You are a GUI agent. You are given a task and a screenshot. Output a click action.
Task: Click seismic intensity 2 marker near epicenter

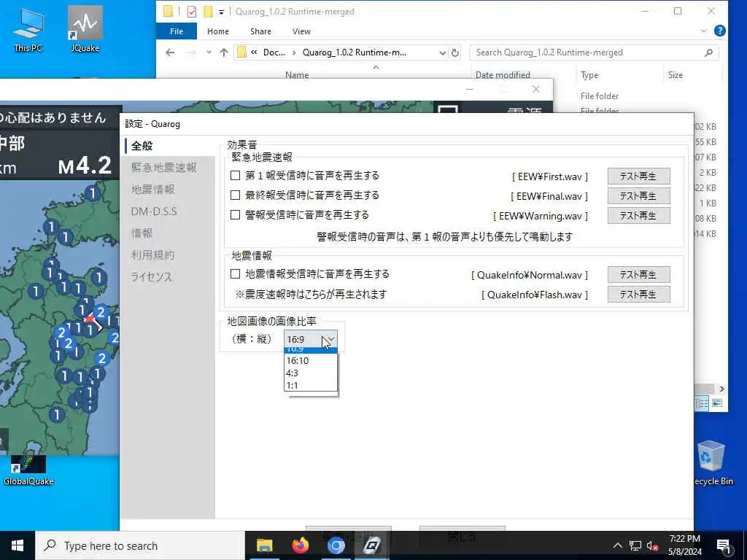tap(101, 312)
